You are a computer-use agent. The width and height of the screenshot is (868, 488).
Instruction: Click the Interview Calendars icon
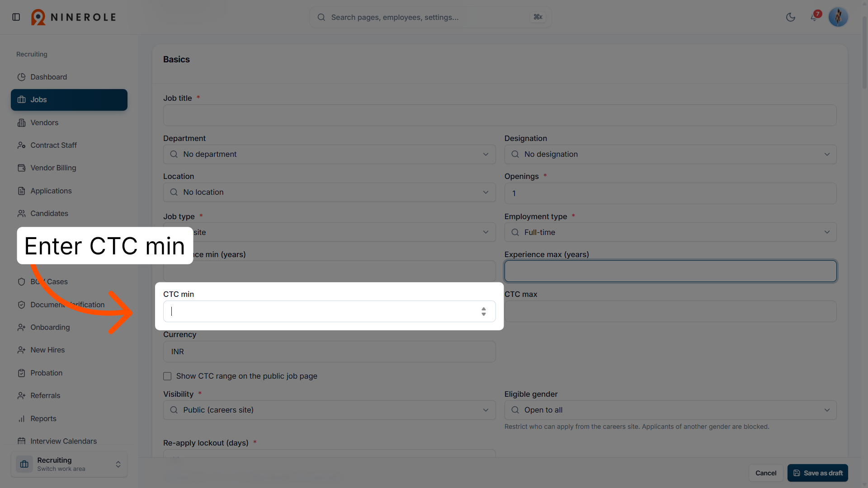21,441
